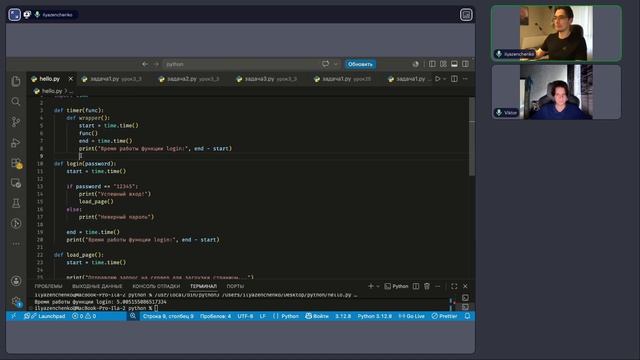The image size is (640, 360).
Task: Open the Source Control view
Action: (x=16, y=122)
